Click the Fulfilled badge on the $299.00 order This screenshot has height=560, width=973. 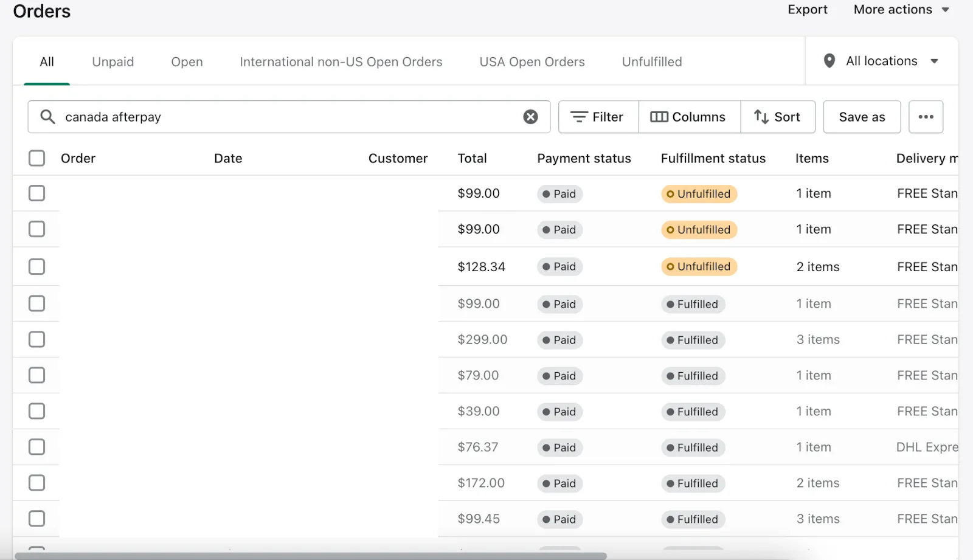click(693, 340)
